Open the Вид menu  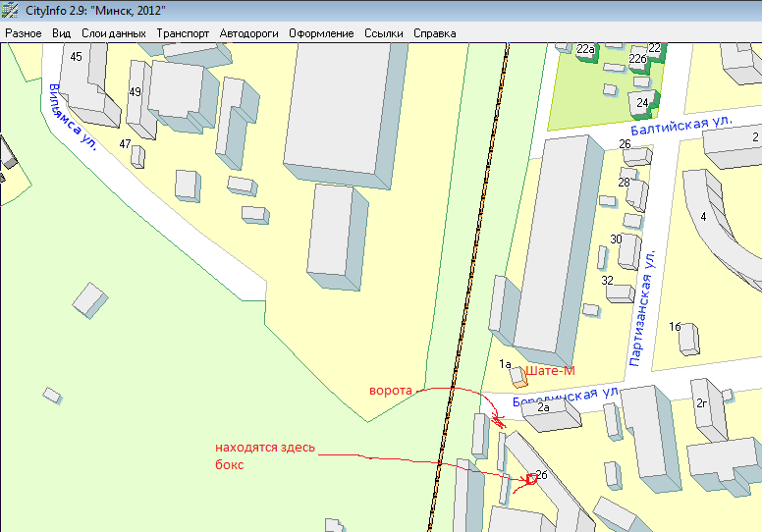click(61, 33)
